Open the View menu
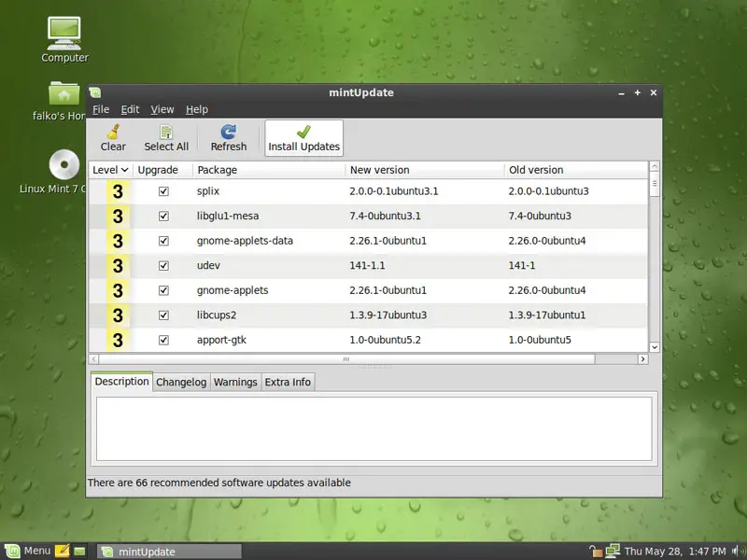This screenshot has width=747, height=560. tap(162, 109)
